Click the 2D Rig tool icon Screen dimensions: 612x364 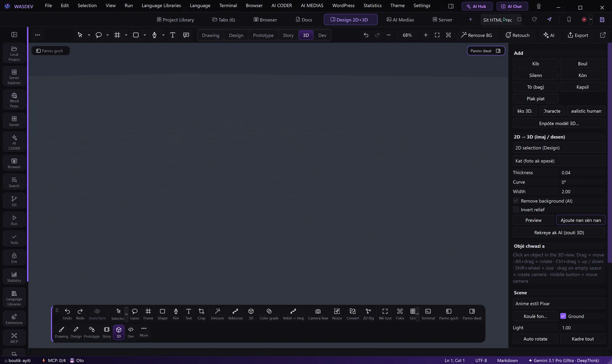(368, 314)
